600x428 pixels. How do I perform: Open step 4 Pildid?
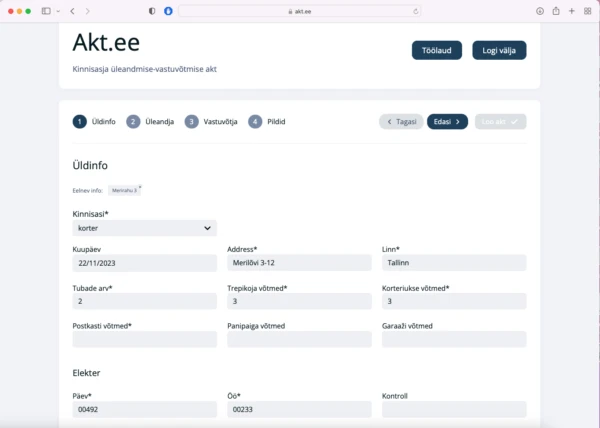click(x=268, y=121)
